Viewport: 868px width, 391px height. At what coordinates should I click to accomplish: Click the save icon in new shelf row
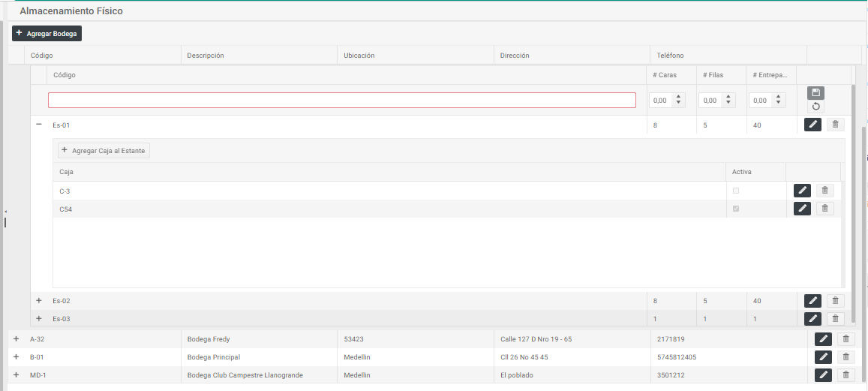[815, 93]
